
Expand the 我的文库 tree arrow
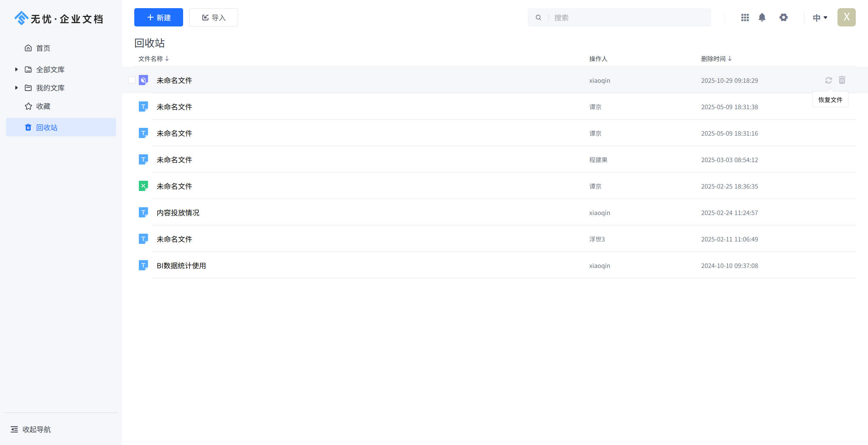[16, 88]
